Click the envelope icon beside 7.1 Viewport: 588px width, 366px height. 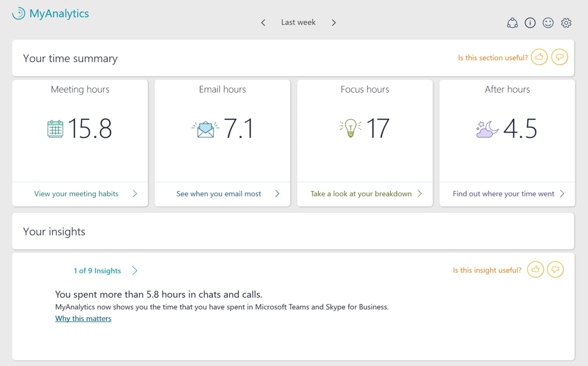coord(205,129)
